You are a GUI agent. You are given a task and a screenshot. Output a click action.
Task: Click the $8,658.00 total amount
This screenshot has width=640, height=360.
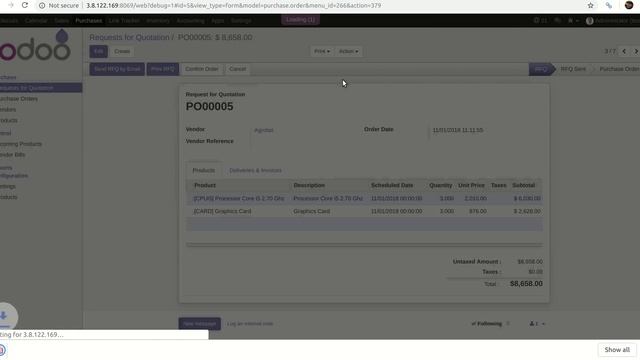[526, 284]
